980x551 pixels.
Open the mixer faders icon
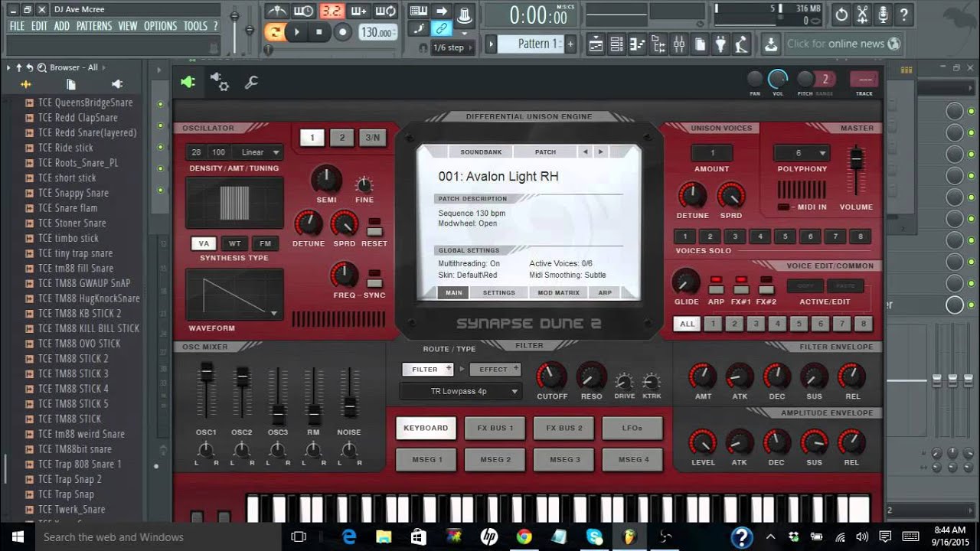678,44
